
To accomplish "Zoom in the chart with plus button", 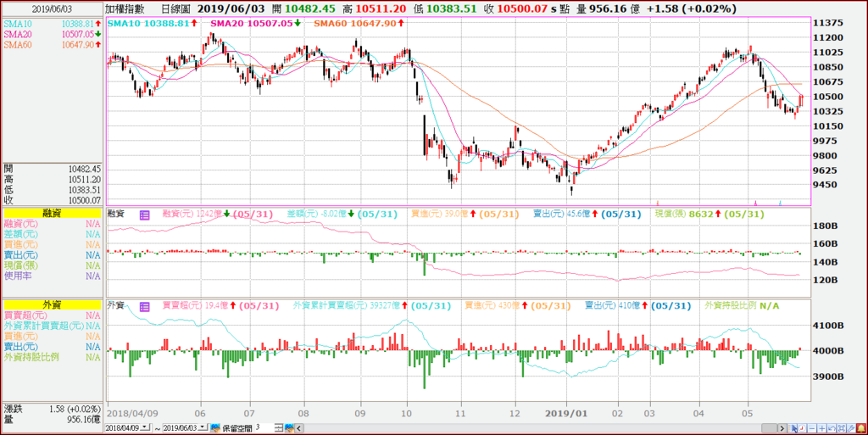I will point(822,428).
